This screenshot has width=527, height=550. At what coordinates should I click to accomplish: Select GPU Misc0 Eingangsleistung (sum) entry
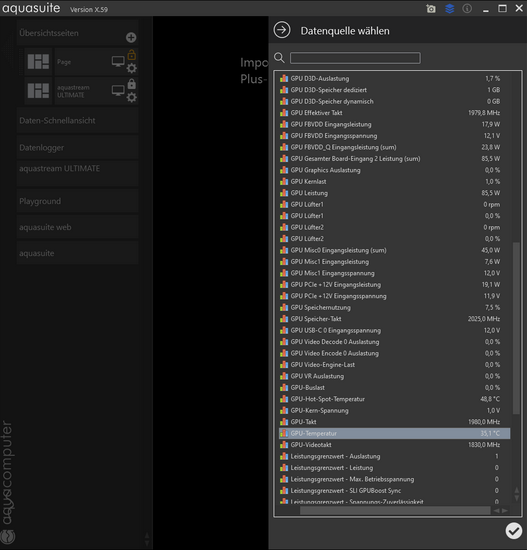394,250
